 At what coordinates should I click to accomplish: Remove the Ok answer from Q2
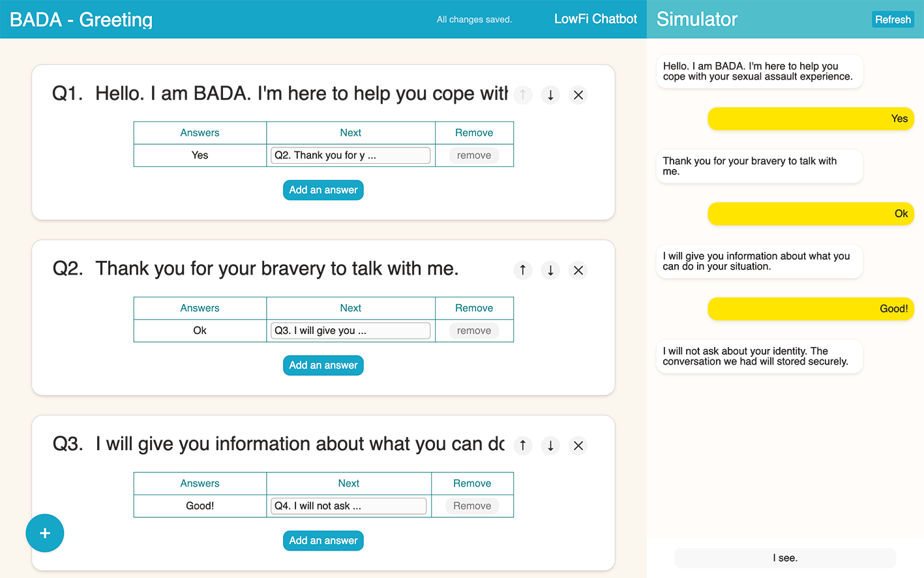pos(474,331)
